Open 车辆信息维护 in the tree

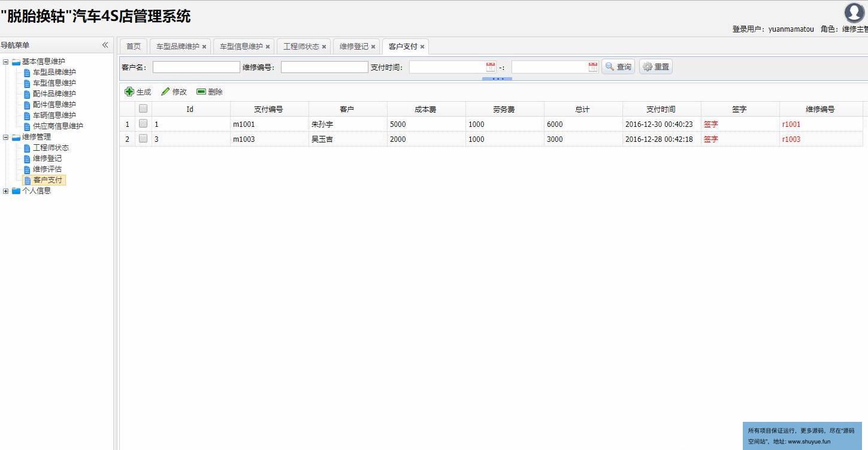click(x=55, y=115)
